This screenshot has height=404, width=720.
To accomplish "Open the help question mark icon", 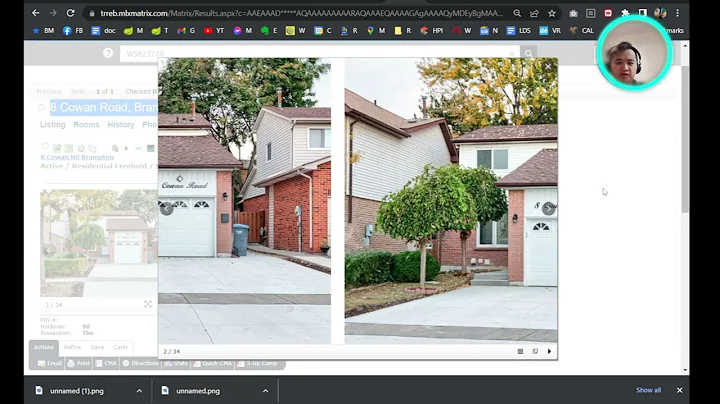I will click(108, 53).
